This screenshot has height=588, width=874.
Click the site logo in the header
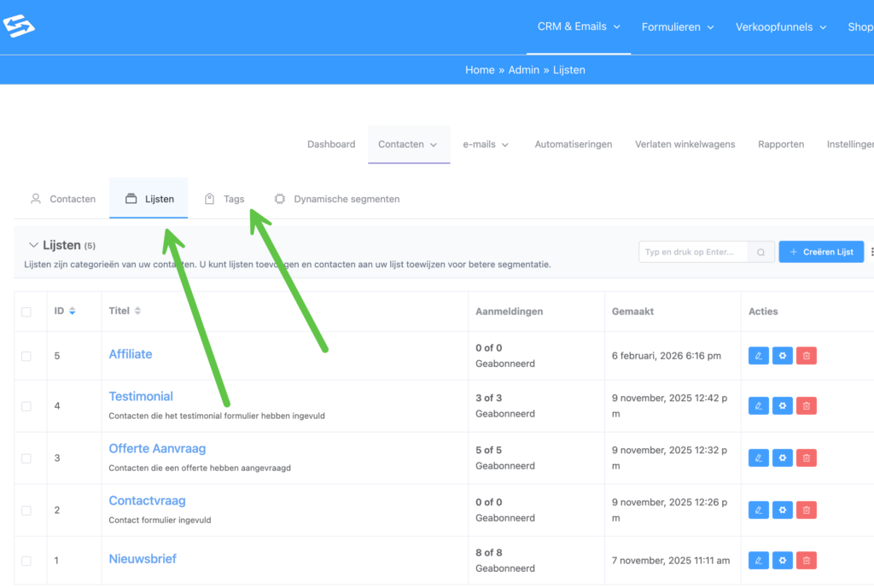[19, 27]
